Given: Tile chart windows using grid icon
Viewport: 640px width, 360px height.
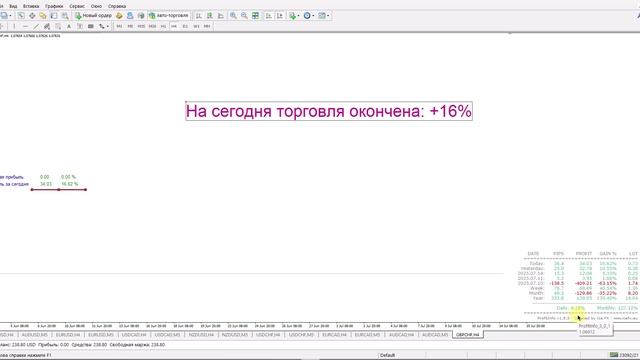Looking at the screenshot, I should pos(255,16).
